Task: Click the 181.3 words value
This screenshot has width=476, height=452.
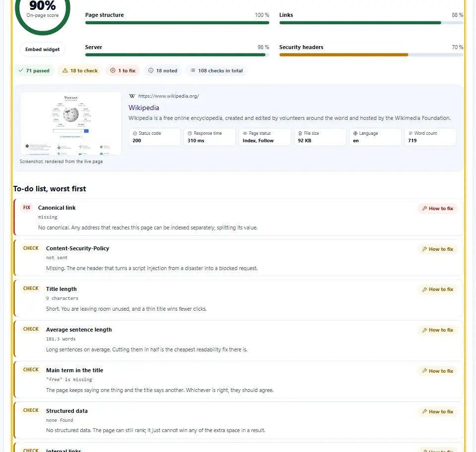Action: [60, 339]
